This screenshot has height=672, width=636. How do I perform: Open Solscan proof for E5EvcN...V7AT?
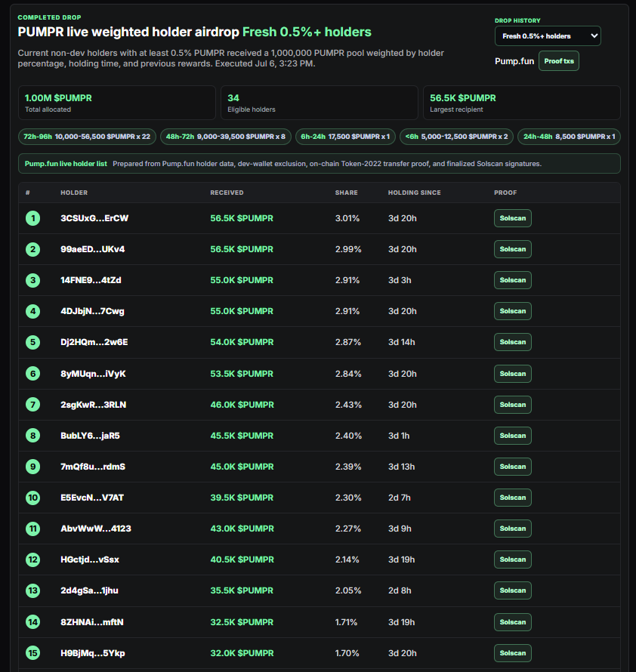[512, 498]
